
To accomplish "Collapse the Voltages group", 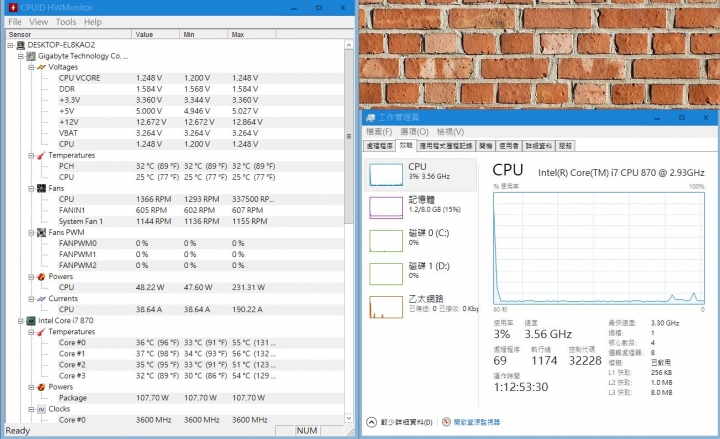I will [x=31, y=67].
